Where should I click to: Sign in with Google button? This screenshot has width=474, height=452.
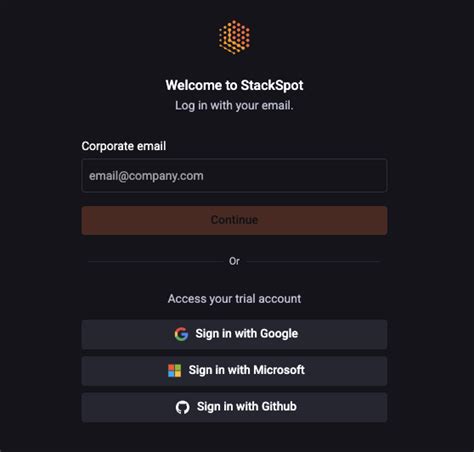(234, 334)
